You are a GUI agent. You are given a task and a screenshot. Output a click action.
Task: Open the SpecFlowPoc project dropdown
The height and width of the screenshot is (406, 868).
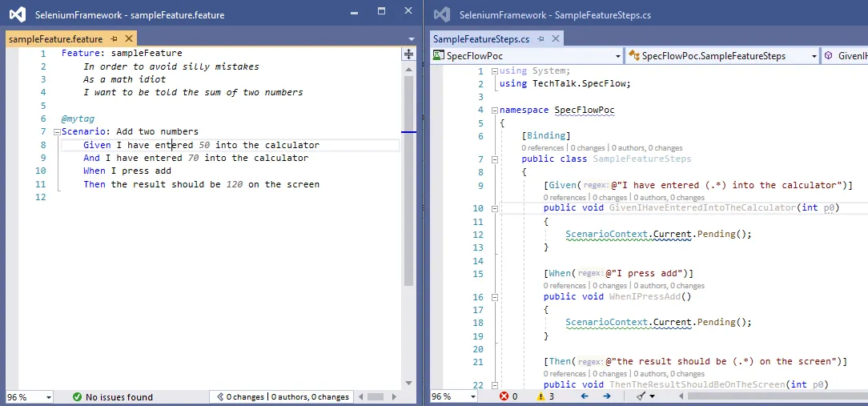click(618, 56)
